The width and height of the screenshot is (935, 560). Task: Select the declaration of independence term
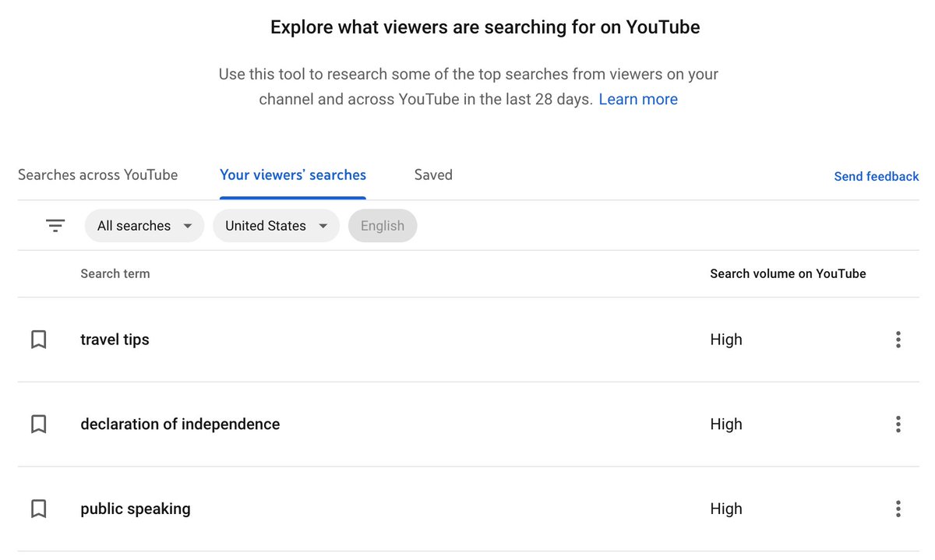point(180,424)
